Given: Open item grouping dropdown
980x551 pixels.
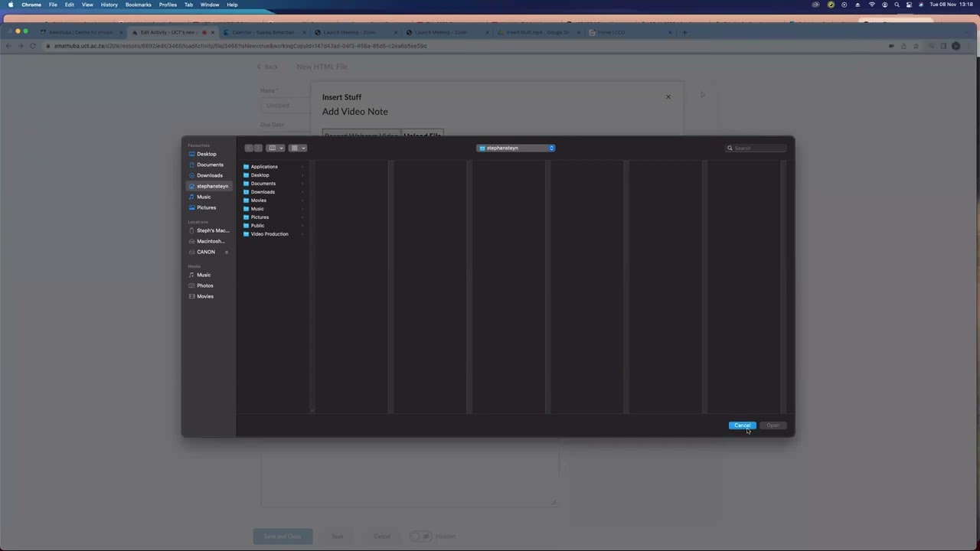Looking at the screenshot, I should coord(298,148).
